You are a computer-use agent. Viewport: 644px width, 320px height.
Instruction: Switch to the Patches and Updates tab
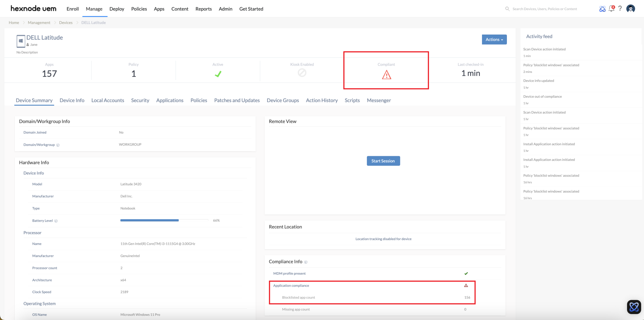click(237, 100)
